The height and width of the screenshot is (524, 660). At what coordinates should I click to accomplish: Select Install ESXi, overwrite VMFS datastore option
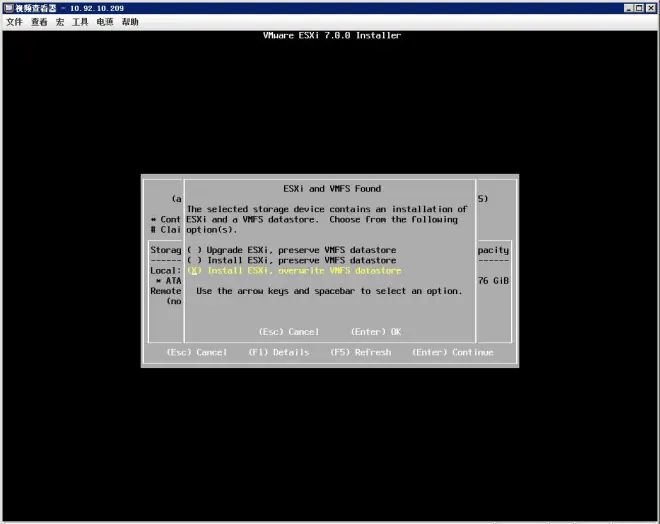pos(294,271)
